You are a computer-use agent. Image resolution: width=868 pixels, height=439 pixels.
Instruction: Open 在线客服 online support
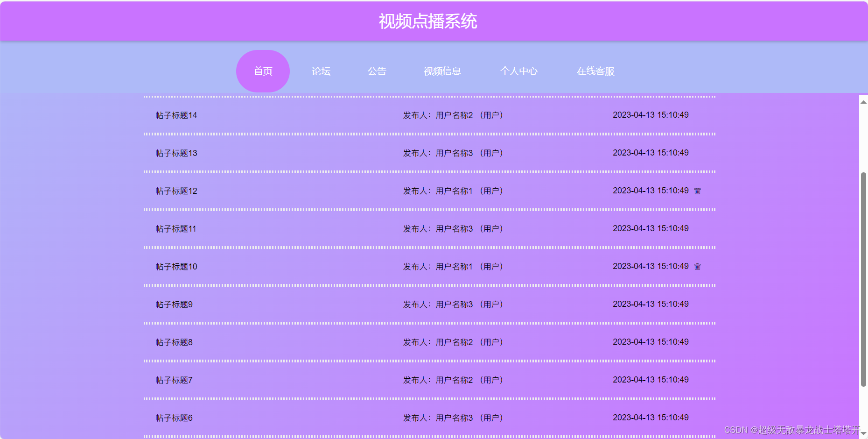pos(595,71)
